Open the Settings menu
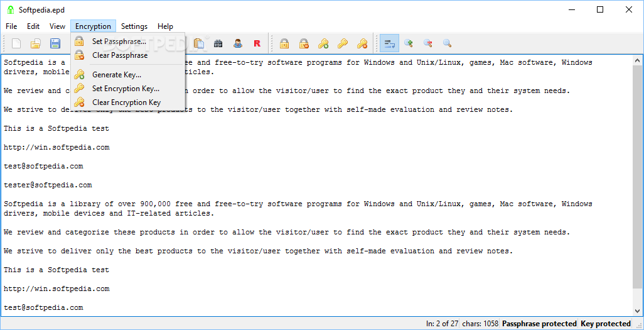The height and width of the screenshot is (330, 644). [x=134, y=26]
